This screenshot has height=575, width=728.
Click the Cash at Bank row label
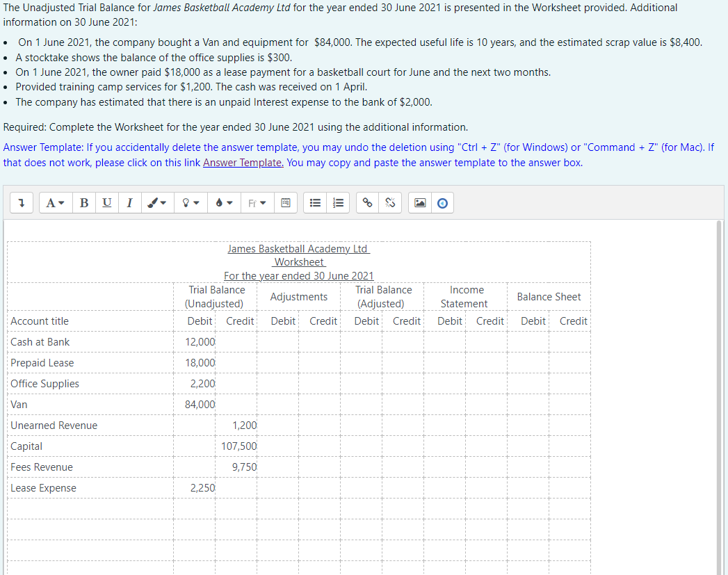click(x=40, y=342)
